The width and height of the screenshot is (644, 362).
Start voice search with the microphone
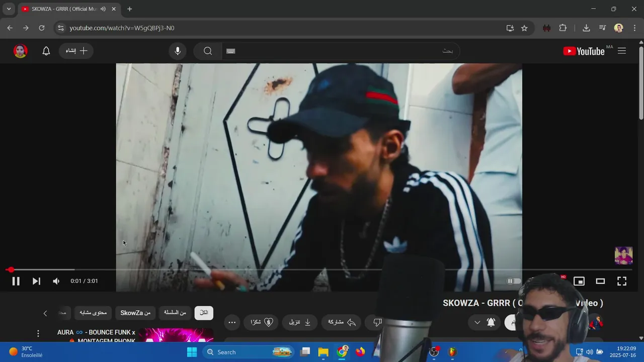pyautogui.click(x=178, y=51)
